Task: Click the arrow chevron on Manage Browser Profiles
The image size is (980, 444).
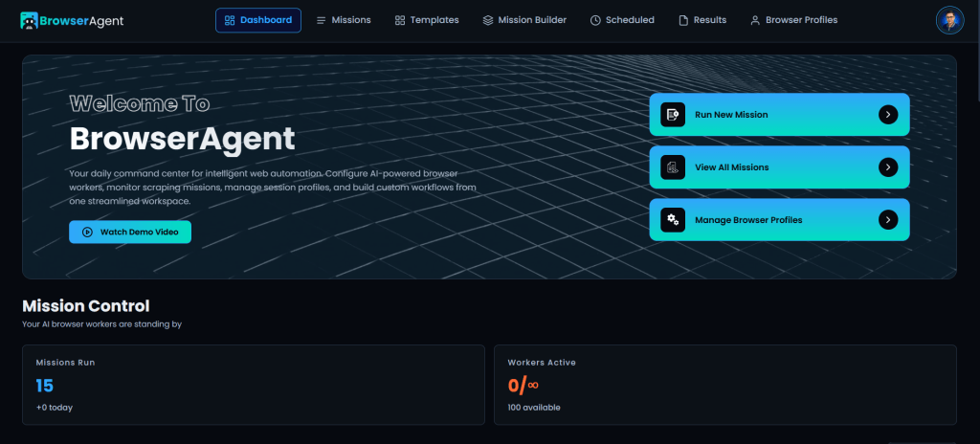Action: coord(888,219)
